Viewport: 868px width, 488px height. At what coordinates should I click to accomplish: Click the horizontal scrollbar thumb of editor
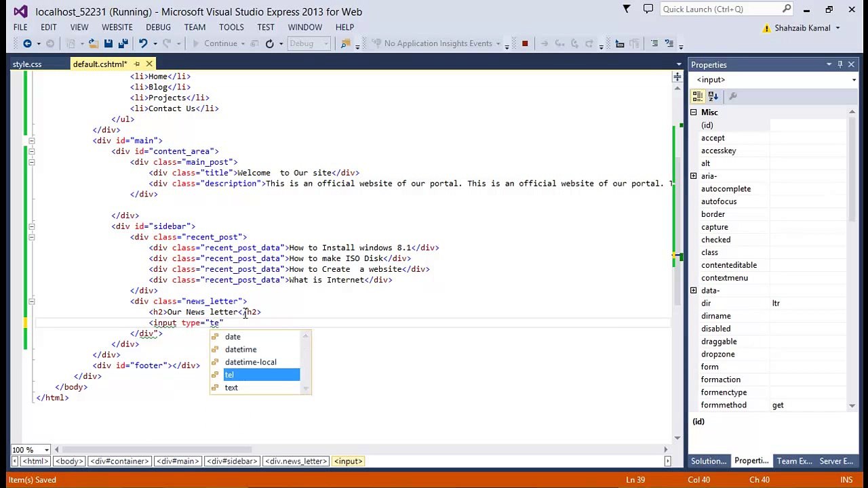point(157,449)
